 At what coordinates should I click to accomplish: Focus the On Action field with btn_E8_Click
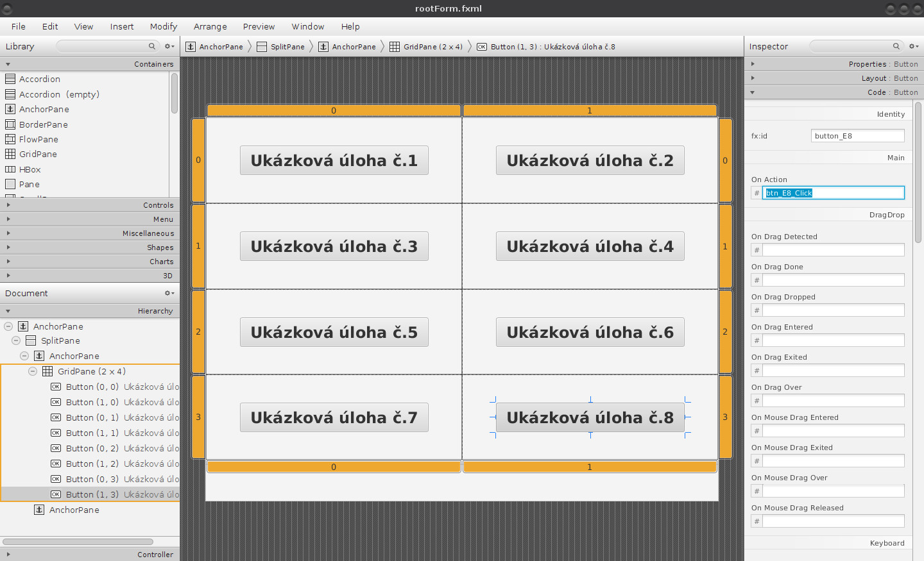pos(834,193)
